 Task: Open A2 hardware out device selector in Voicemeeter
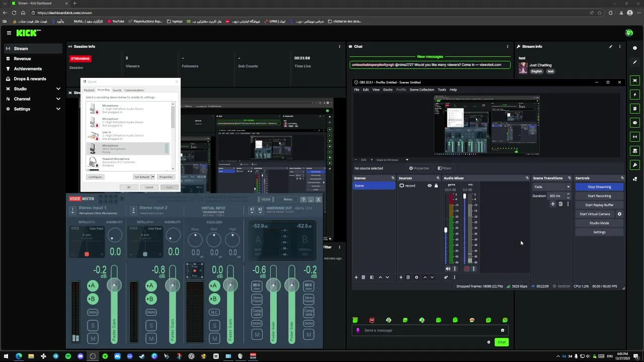(x=260, y=210)
